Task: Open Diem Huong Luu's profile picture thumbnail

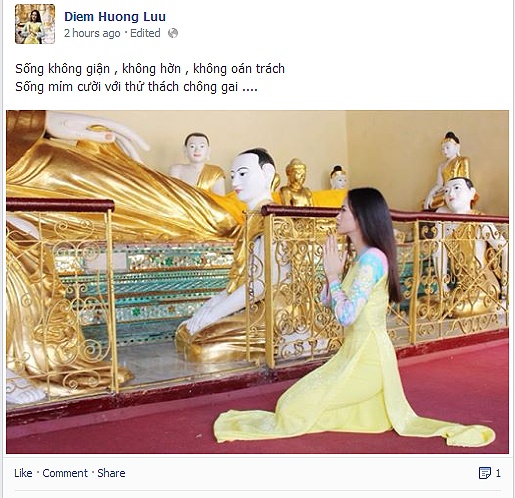Action: point(35,24)
